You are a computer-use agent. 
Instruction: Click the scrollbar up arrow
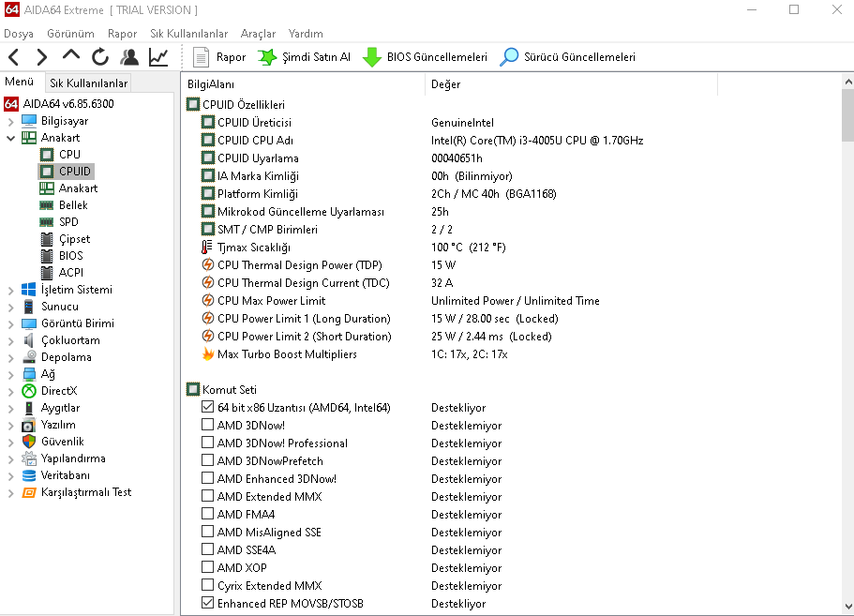tap(848, 83)
